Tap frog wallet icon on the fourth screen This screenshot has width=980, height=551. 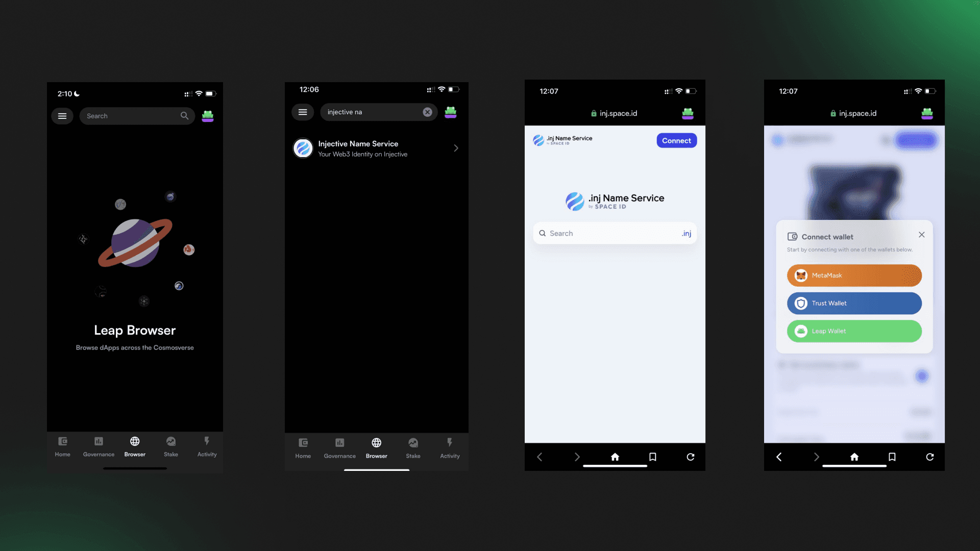(927, 113)
